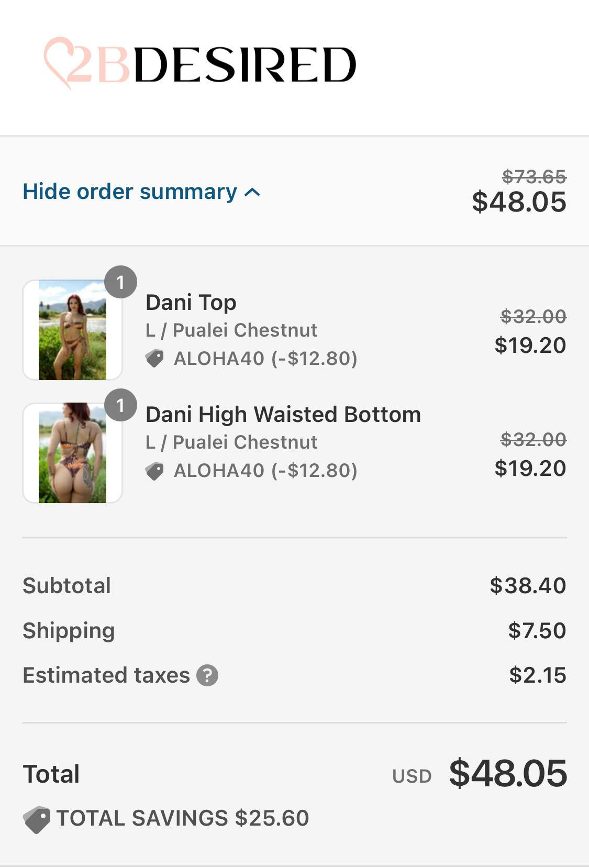The height and width of the screenshot is (868, 589).
Task: Select the Dani High Waisted Bottom title
Action: click(283, 415)
